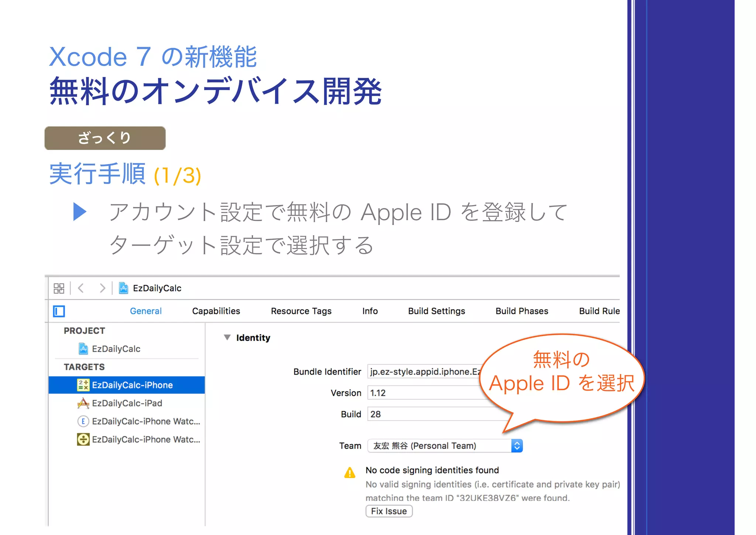Image resolution: width=756 pixels, height=535 pixels.
Task: Open the Build Phases tab
Action: pyautogui.click(x=522, y=311)
